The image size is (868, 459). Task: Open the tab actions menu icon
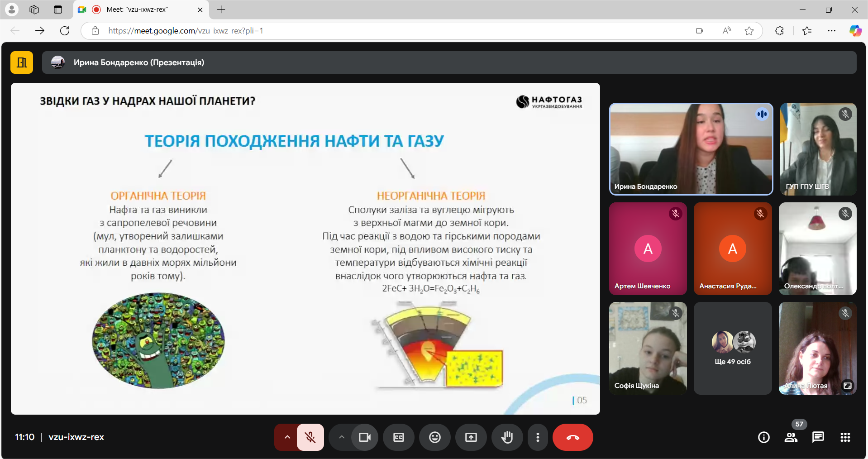(x=58, y=10)
